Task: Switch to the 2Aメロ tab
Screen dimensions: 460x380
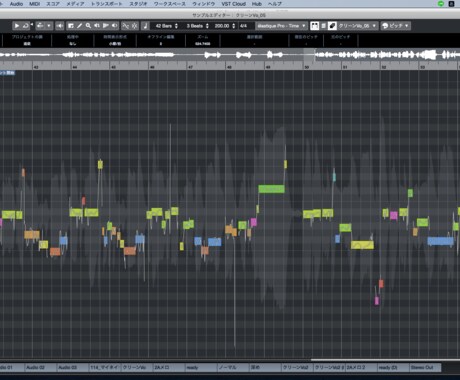Action: tap(168, 367)
